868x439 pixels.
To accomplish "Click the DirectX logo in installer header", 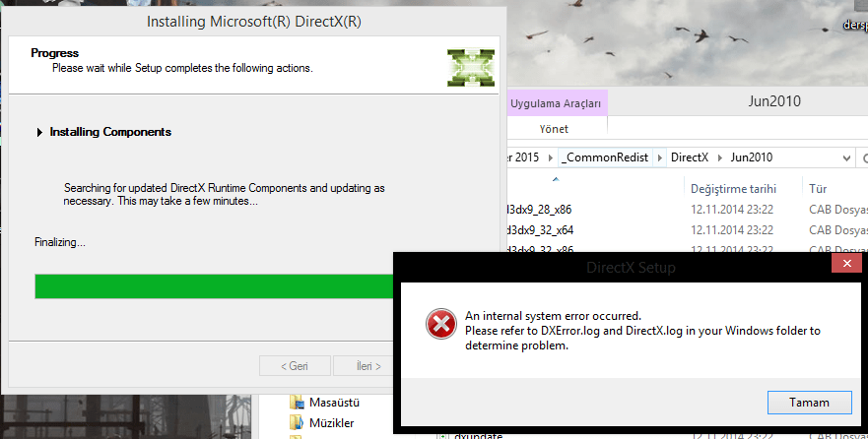I will (471, 68).
